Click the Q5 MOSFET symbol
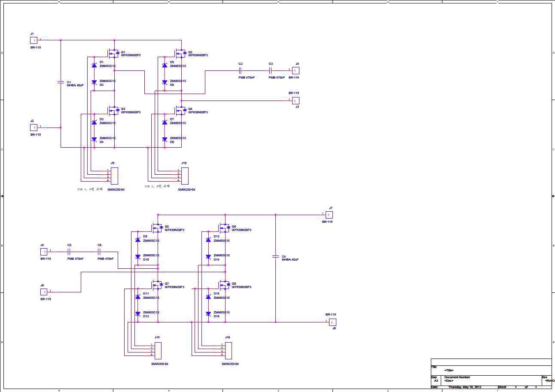The height and width of the screenshot is (392, 555). click(x=157, y=228)
